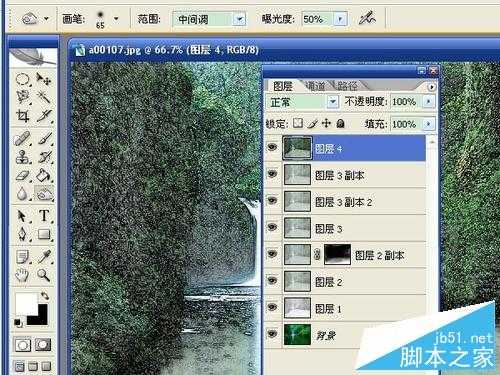Select the 背景 layer
Screen dimensions: 500x375
[345, 335]
